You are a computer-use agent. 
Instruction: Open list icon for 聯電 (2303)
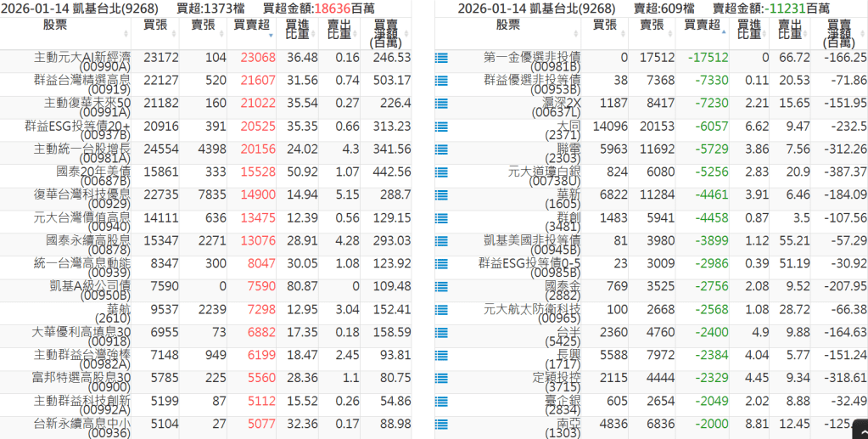(x=441, y=150)
